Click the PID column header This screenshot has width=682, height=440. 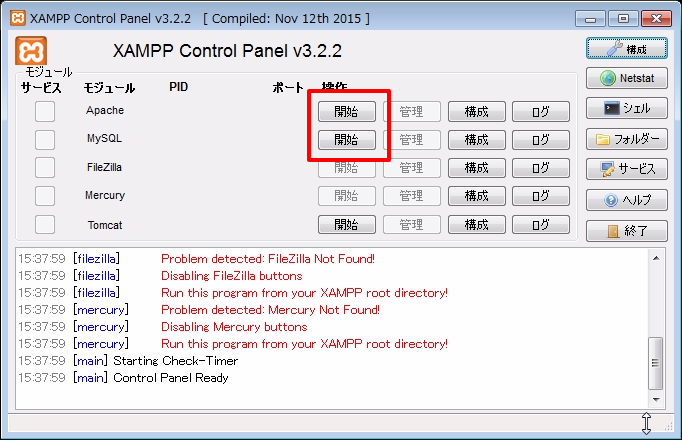tap(178, 87)
